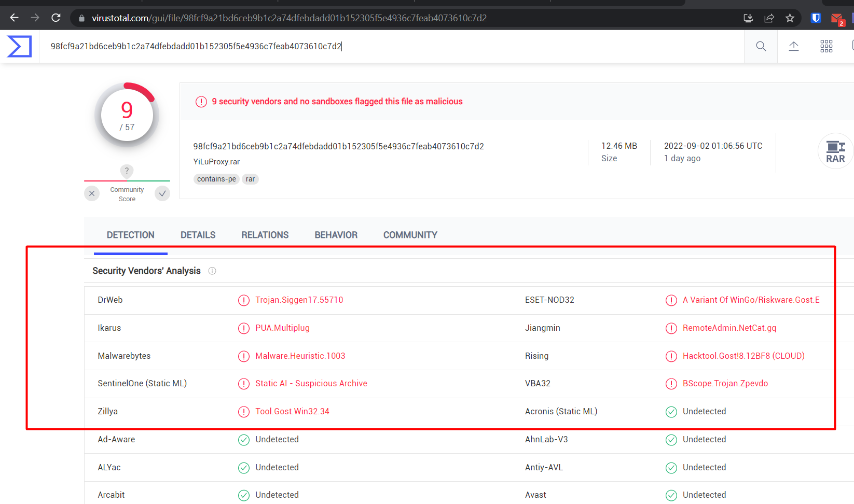Click the share page icon in the address bar
Screen dimensions: 854x504
[769, 18]
